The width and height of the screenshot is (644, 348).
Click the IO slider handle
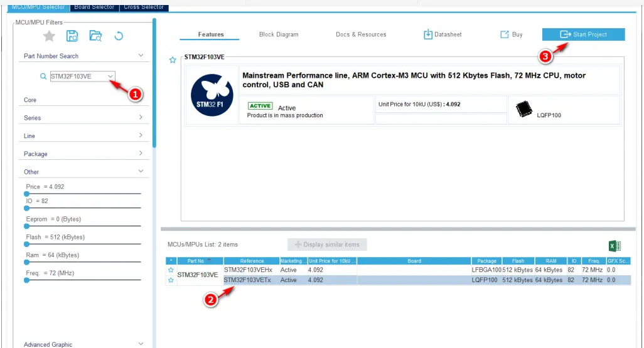pos(27,208)
